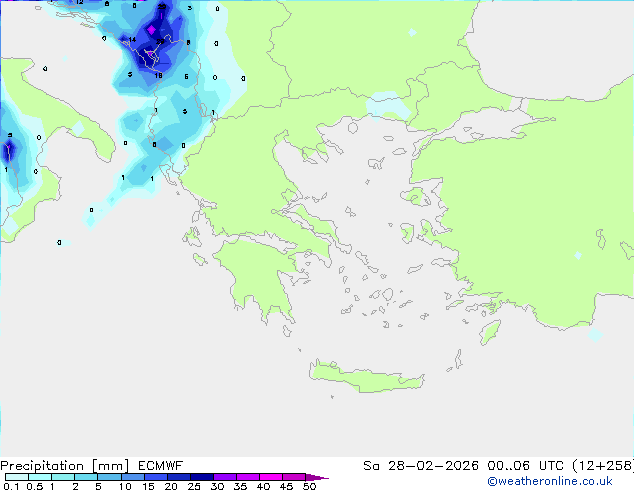Select the ECMWF model label
The width and height of the screenshot is (634, 490).
(x=161, y=466)
